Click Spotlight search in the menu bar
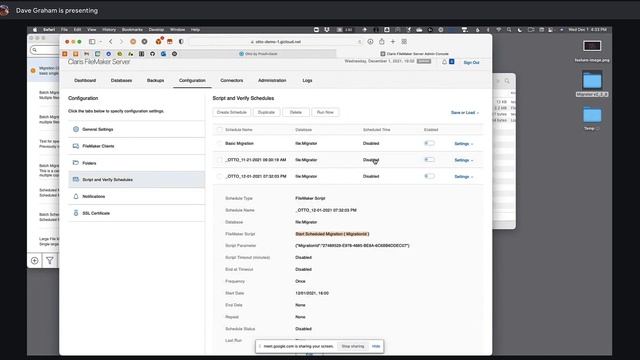Viewport: 640px width, 360px height. [509, 30]
